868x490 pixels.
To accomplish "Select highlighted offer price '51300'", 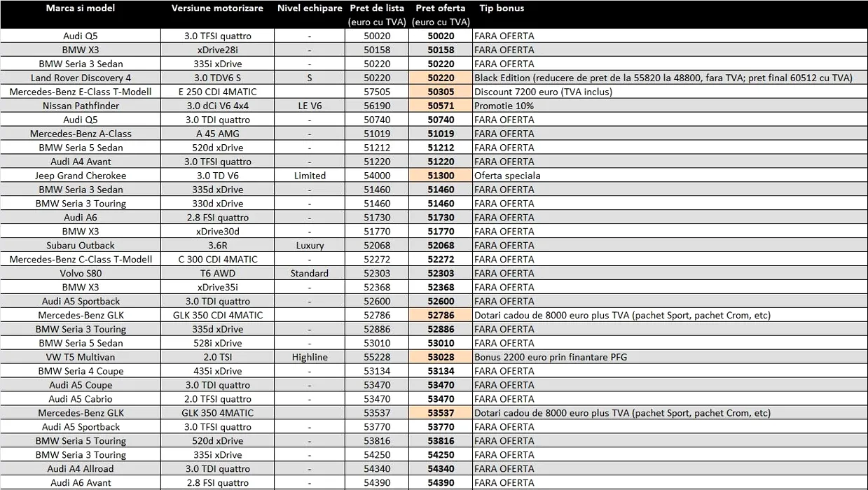I will pyautogui.click(x=441, y=176).
